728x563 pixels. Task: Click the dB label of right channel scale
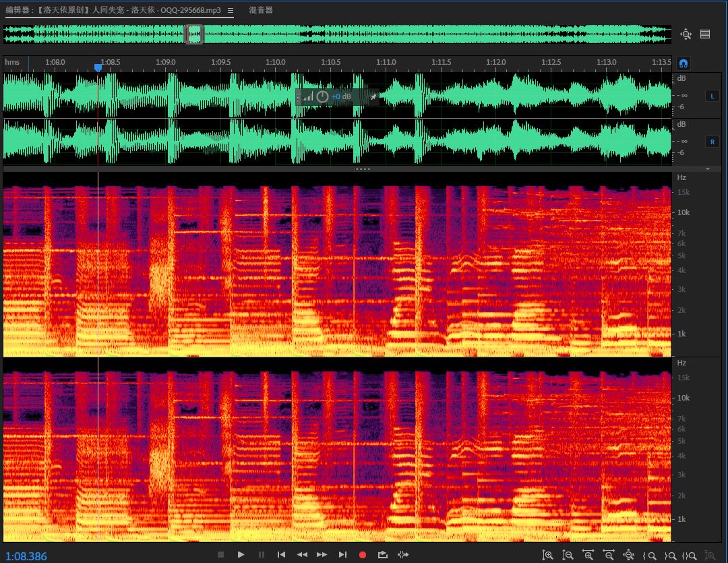[x=681, y=125]
